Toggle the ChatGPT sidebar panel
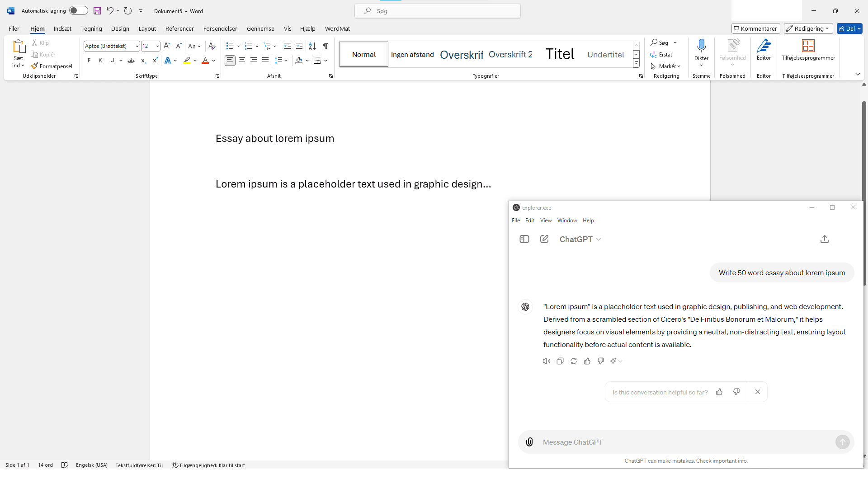868x488 pixels. (x=524, y=239)
